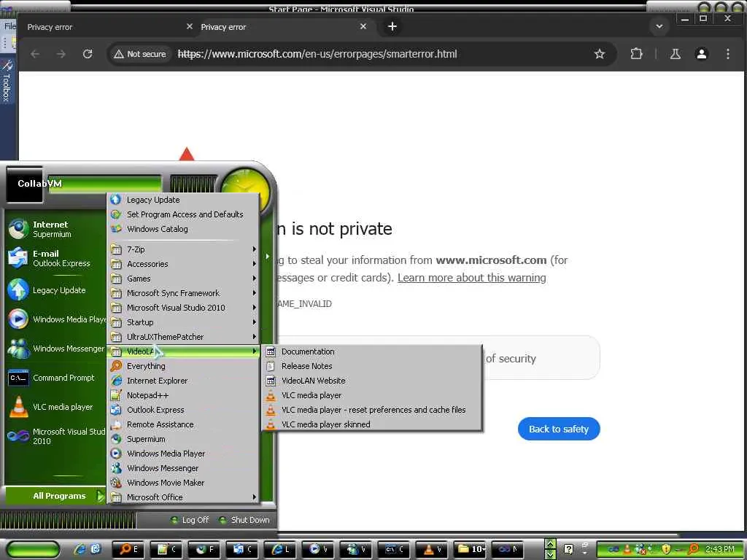Open Command Prompt from Start menu

pos(55,378)
